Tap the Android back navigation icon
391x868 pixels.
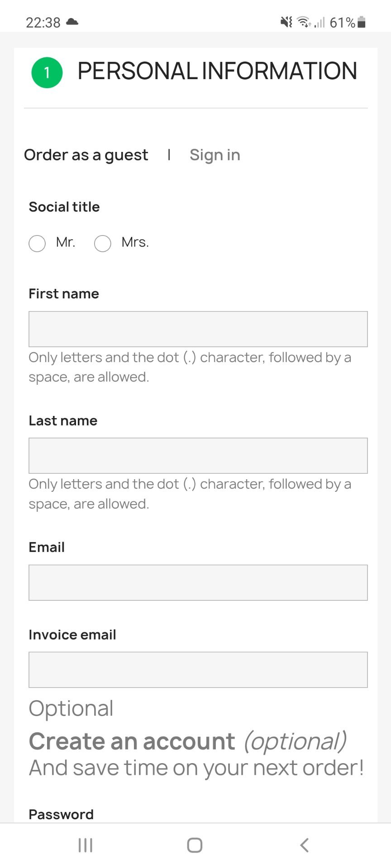pos(305,845)
